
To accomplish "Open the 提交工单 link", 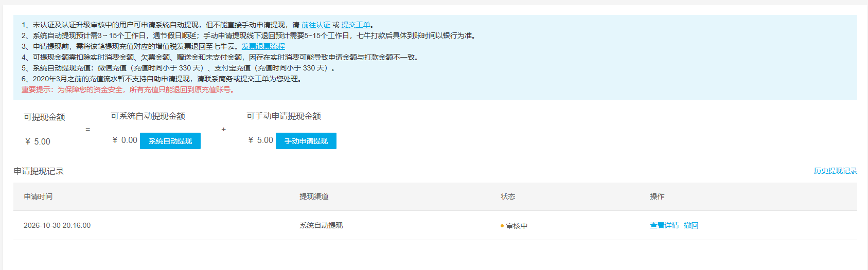I will click(356, 25).
